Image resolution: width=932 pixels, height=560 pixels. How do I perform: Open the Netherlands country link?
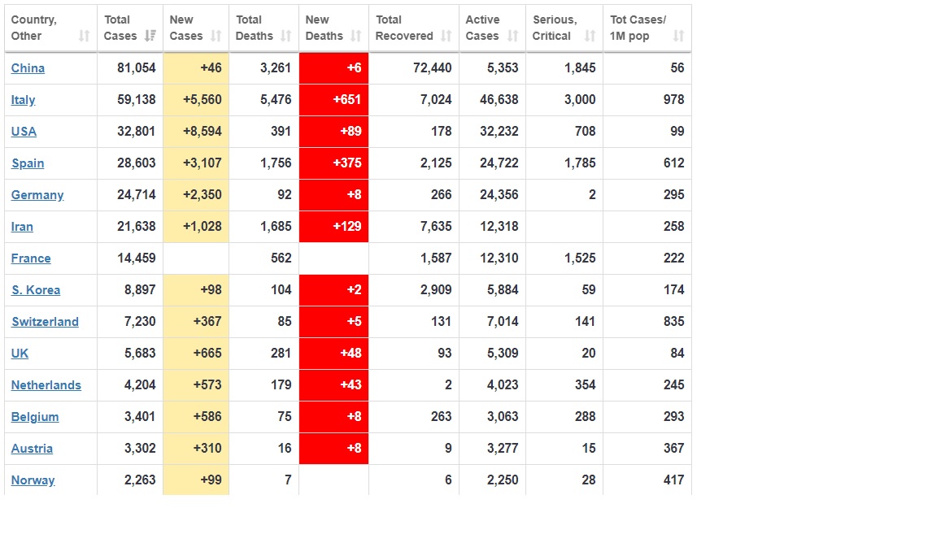46,385
